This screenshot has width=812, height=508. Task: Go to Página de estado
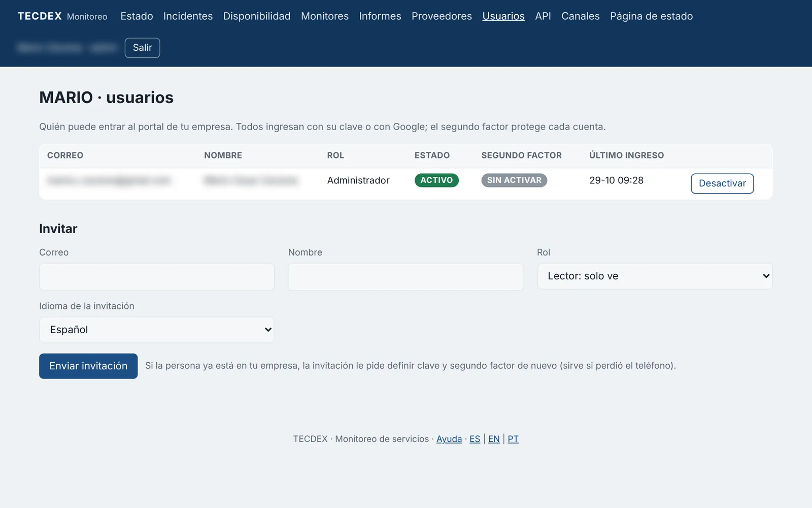[x=651, y=16]
